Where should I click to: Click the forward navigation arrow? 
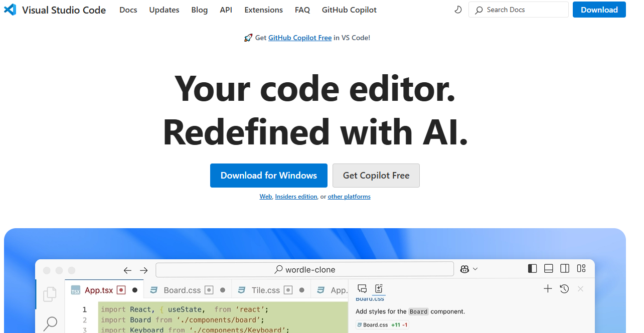coord(144,270)
